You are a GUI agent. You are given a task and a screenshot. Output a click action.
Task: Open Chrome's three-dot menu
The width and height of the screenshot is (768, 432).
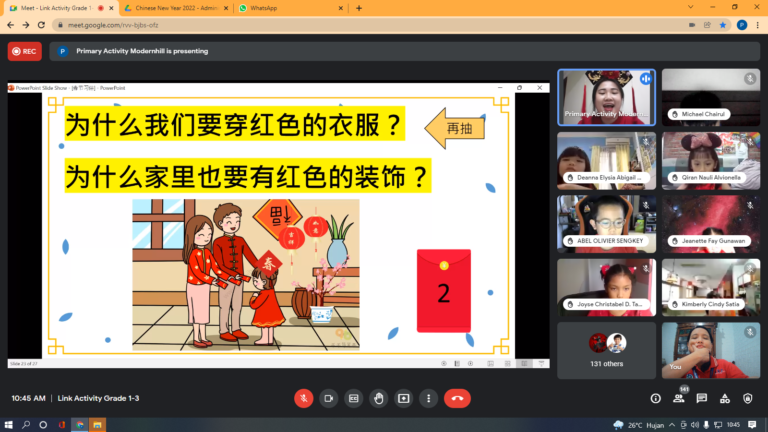[x=758, y=24]
